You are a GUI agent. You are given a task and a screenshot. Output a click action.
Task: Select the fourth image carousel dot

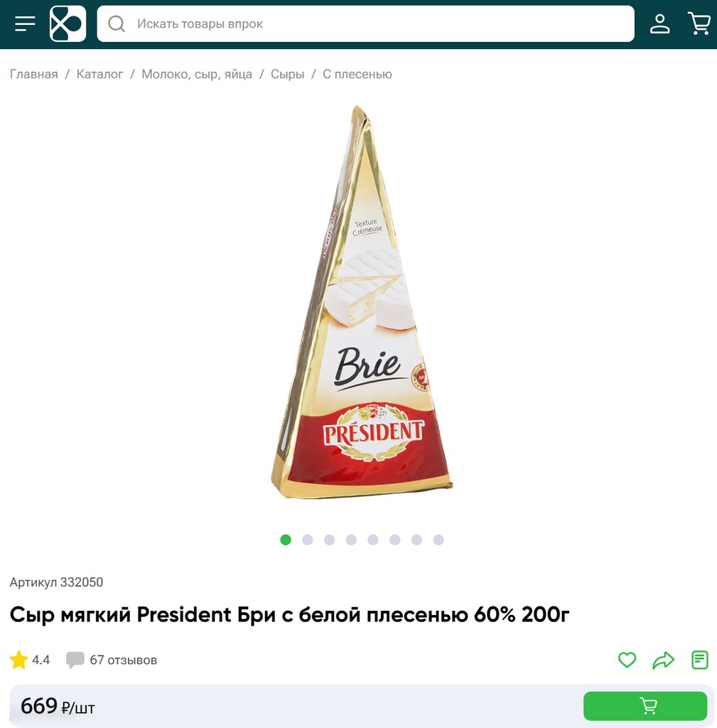pos(351,540)
